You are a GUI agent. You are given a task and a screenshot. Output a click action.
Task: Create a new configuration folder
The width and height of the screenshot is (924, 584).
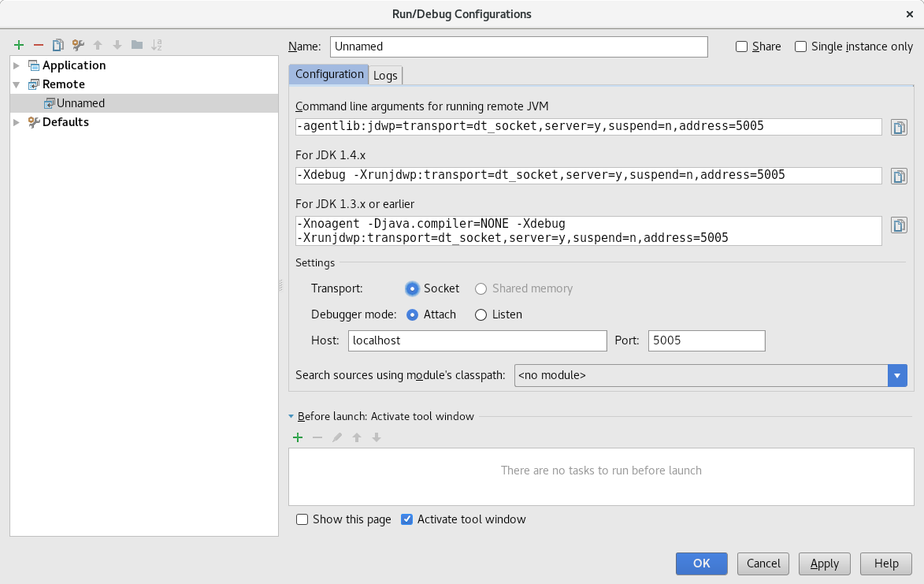tap(135, 45)
